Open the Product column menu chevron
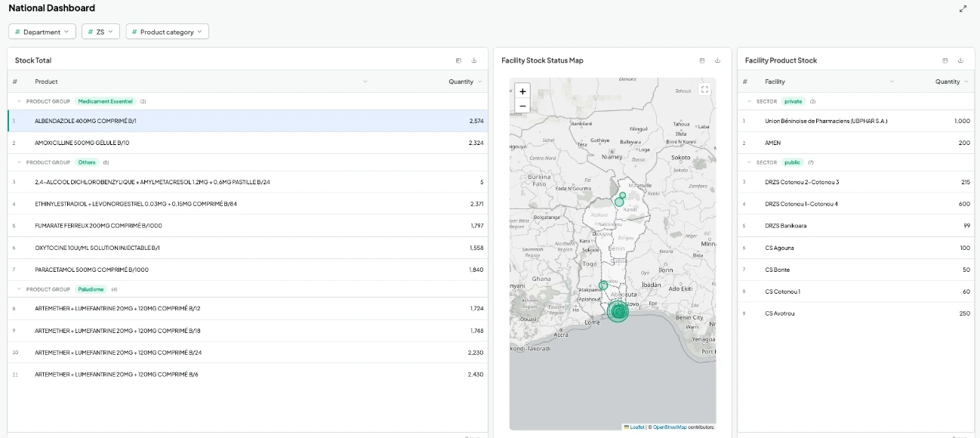Screen dimensions: 980x438 (x=365, y=82)
